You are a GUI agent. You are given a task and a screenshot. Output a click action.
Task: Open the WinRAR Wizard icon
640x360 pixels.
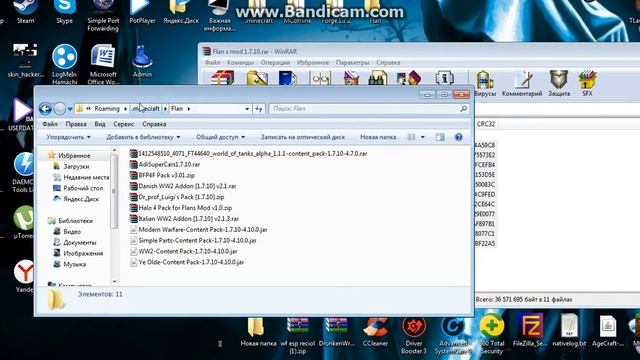tap(409, 78)
